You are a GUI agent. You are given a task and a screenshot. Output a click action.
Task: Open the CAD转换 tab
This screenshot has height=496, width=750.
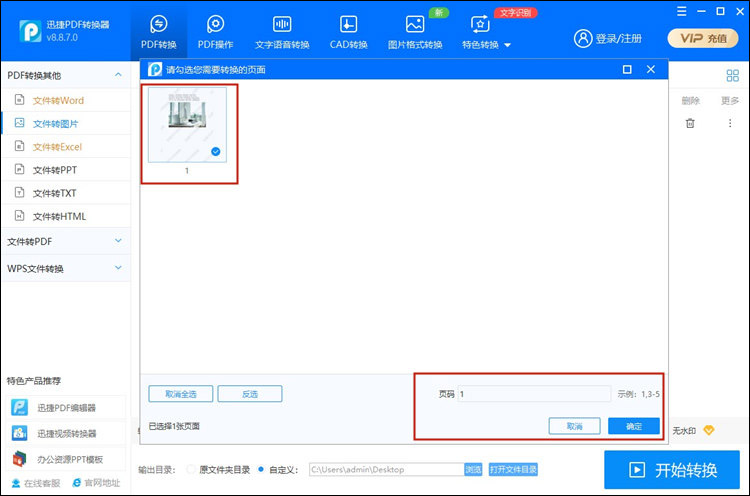pos(348,32)
